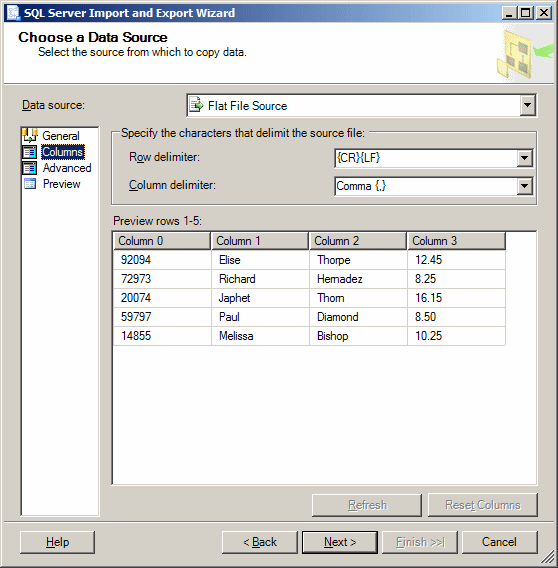558x568 pixels.
Task: Click the Help button
Action: (58, 542)
